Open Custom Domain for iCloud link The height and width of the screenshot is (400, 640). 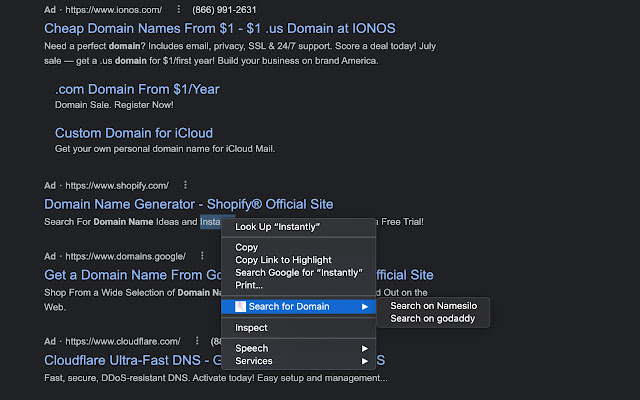coord(134,133)
